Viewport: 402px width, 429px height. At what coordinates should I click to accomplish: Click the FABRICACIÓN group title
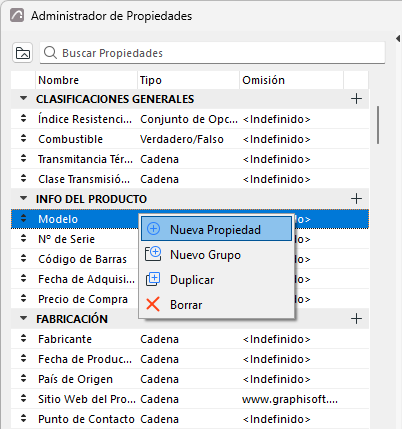pyautogui.click(x=72, y=319)
